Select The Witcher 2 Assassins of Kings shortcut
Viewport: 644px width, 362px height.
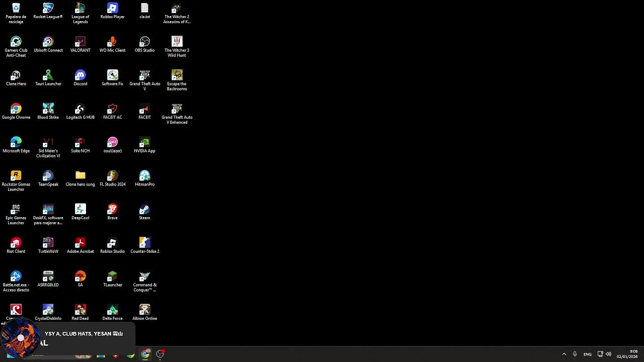click(177, 14)
